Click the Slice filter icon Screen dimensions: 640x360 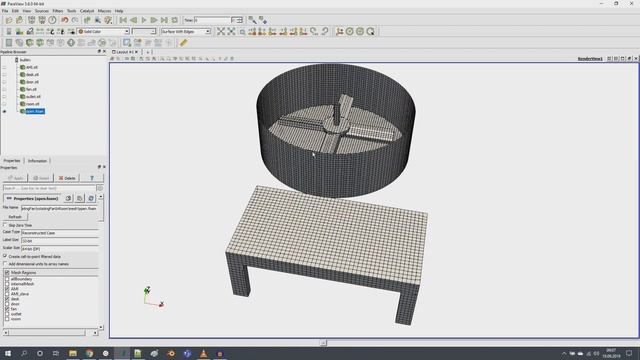(x=40, y=42)
